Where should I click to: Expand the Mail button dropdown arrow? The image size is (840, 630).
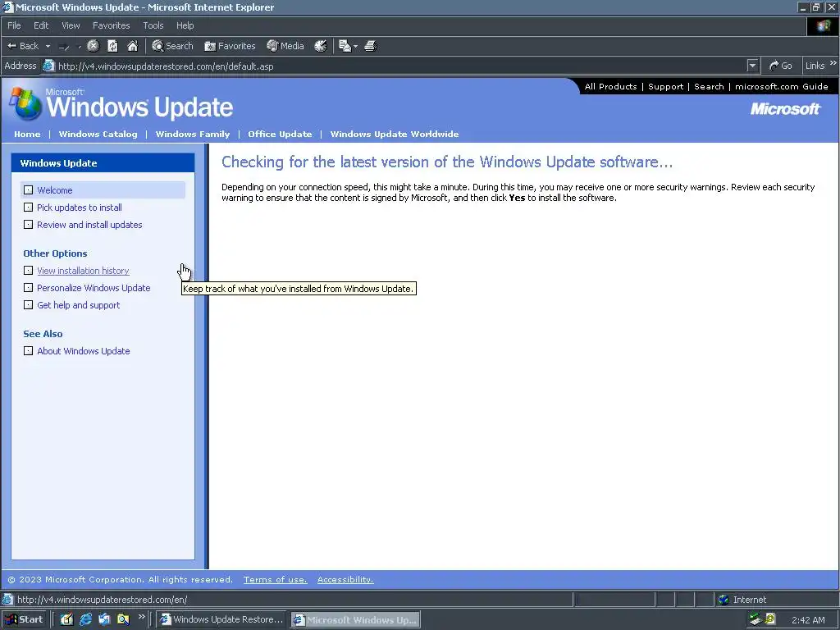355,47
